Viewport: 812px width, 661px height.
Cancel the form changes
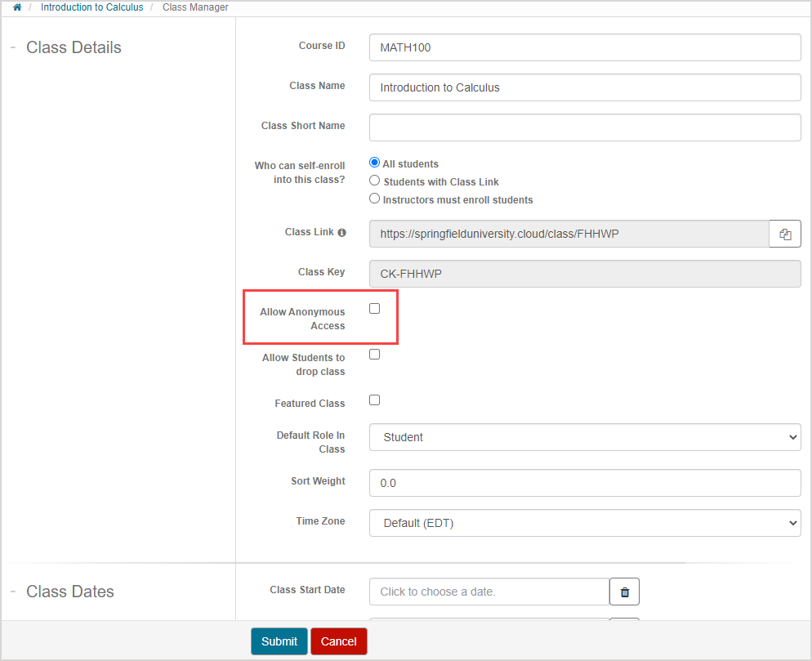pyautogui.click(x=338, y=641)
